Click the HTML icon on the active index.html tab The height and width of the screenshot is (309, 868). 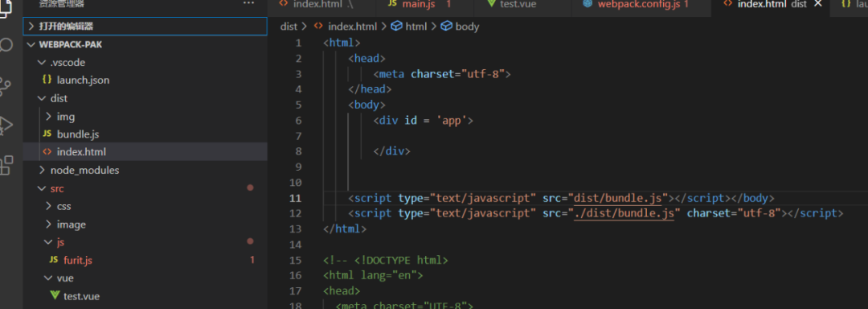728,3
